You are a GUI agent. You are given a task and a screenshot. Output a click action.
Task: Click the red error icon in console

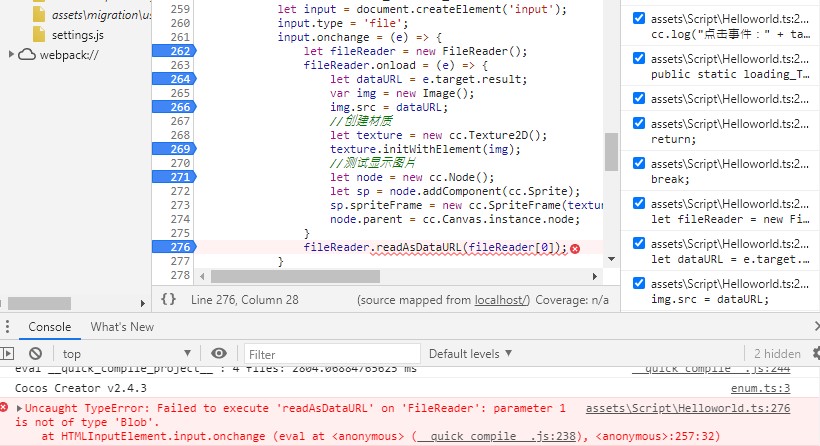(x=4, y=407)
